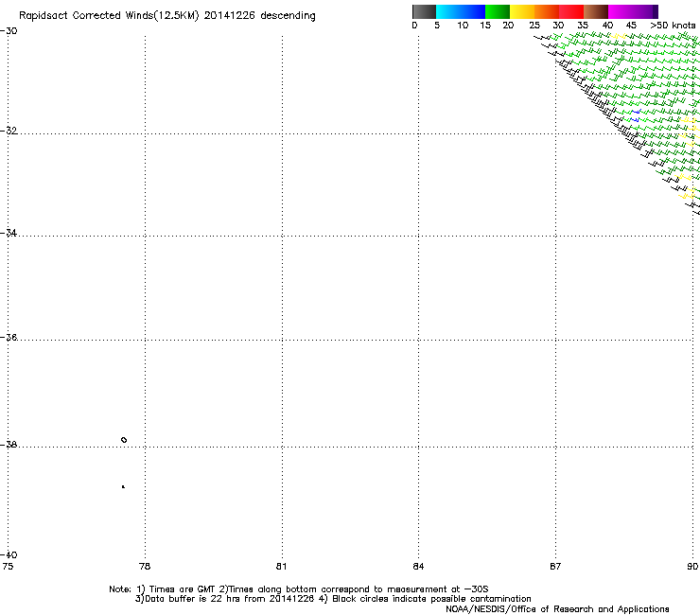This screenshot has height=615, width=700.
Task: Click the latitude label -40
Action: [x=9, y=554]
